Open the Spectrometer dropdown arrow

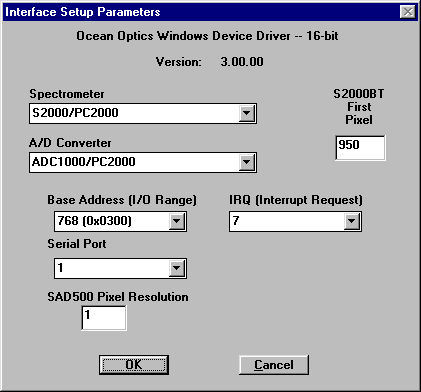(247, 113)
